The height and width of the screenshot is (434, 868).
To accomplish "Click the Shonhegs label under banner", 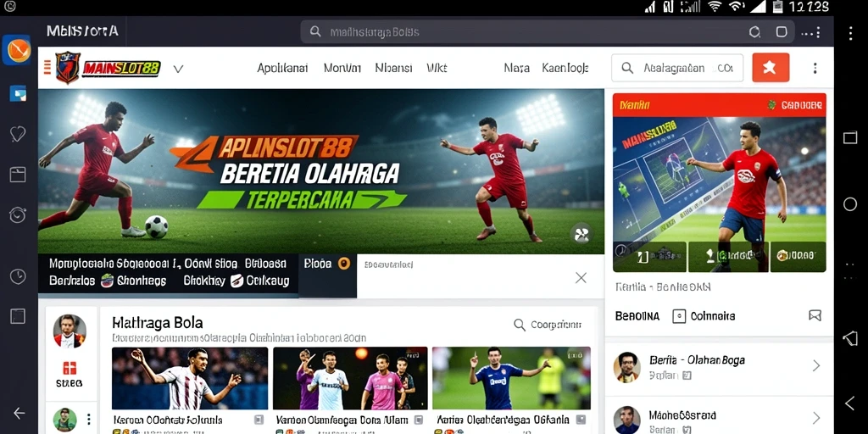I will point(142,281).
